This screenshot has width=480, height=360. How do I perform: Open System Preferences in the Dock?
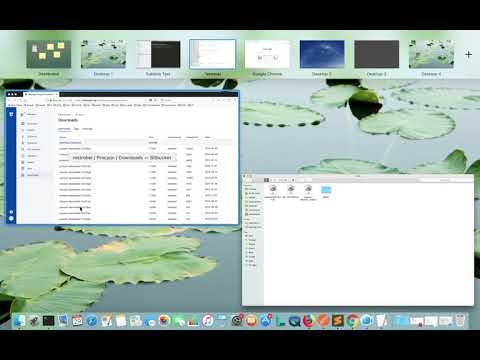[x=237, y=321]
